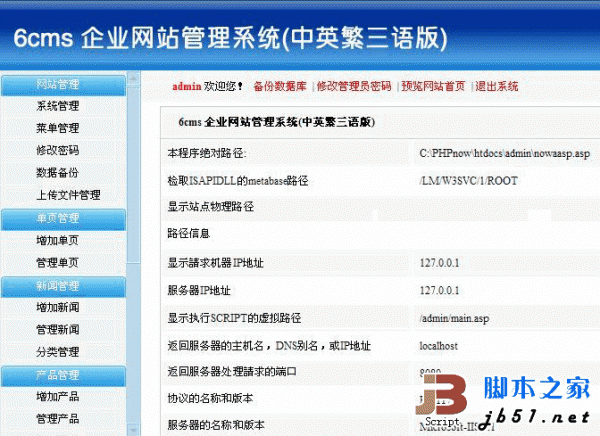
Task: Select the value /admin/main.asp
Action: click(454, 318)
